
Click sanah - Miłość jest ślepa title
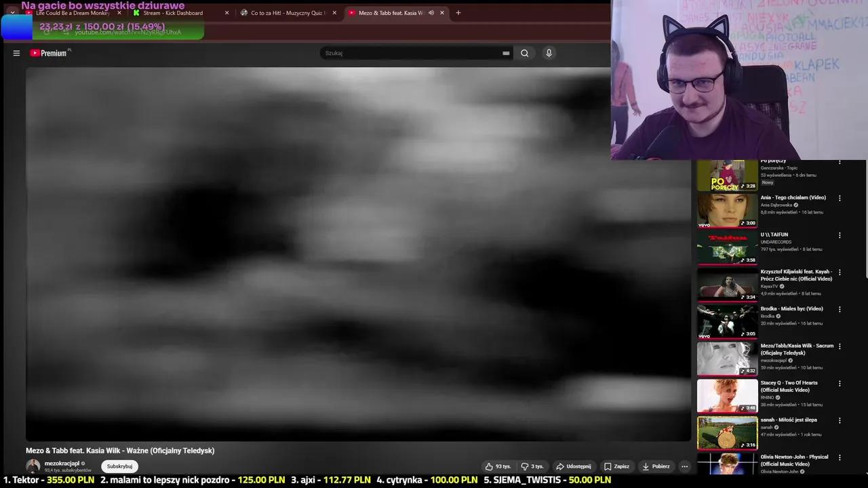tap(789, 420)
